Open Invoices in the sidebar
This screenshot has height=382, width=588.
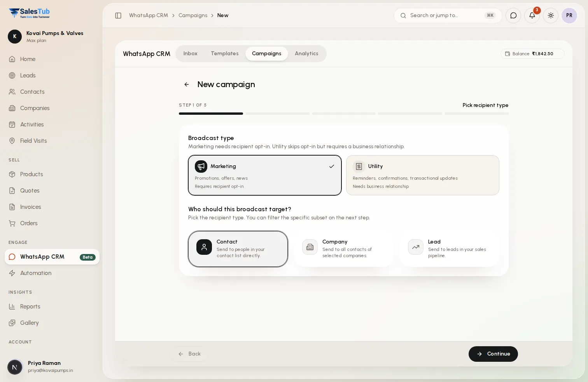pos(52,207)
